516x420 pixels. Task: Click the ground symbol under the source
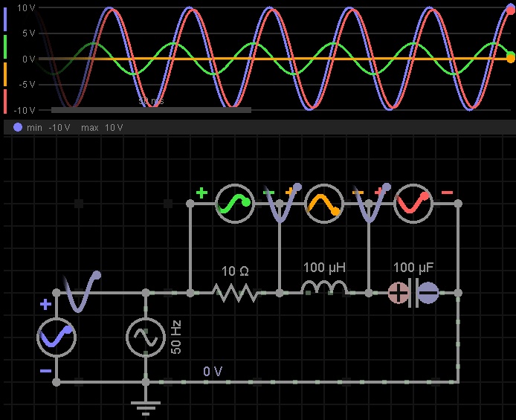coord(146,405)
